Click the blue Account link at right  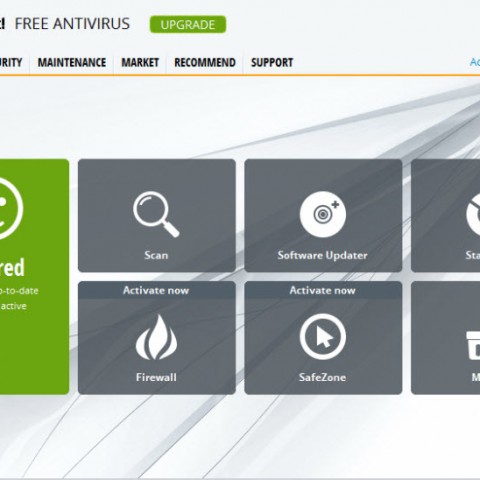(x=475, y=62)
